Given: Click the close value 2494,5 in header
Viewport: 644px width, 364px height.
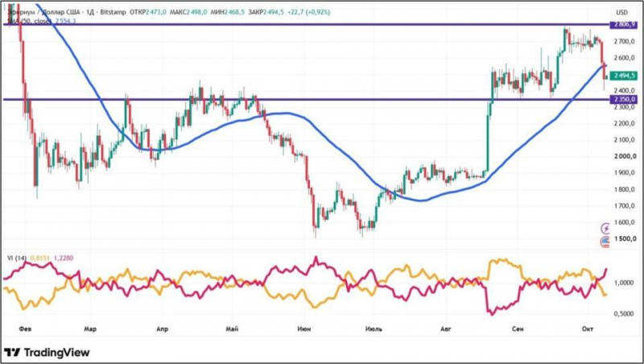Looking at the screenshot, I should 274,12.
